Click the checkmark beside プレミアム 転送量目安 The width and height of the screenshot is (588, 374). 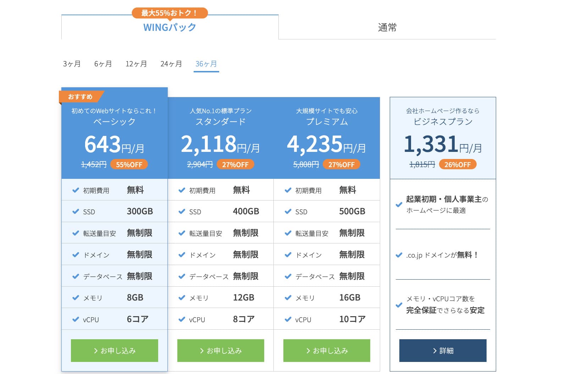tap(288, 233)
